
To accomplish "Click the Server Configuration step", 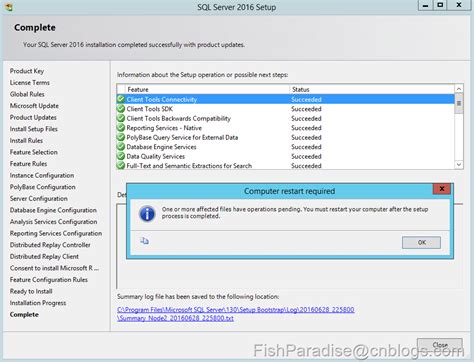I will pyautogui.click(x=39, y=199).
